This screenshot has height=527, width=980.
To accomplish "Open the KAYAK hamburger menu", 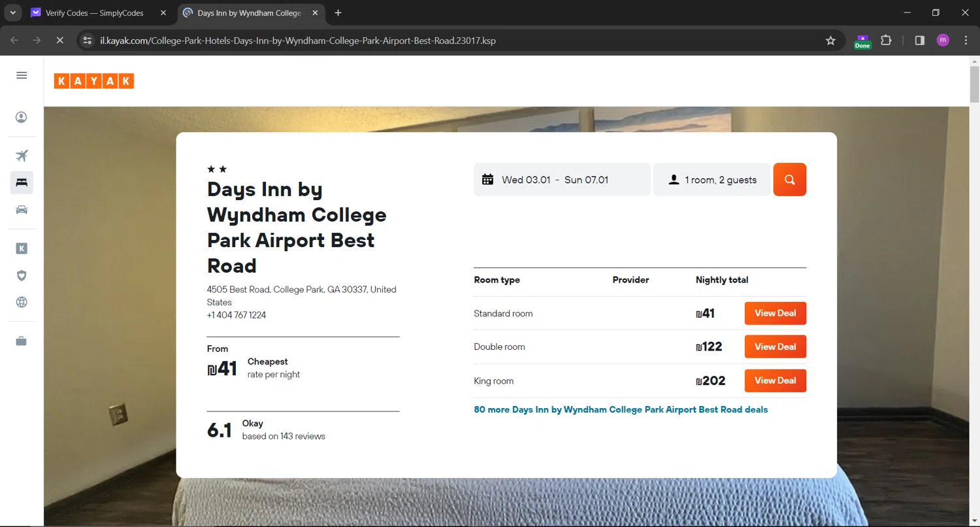I will 22,75.
